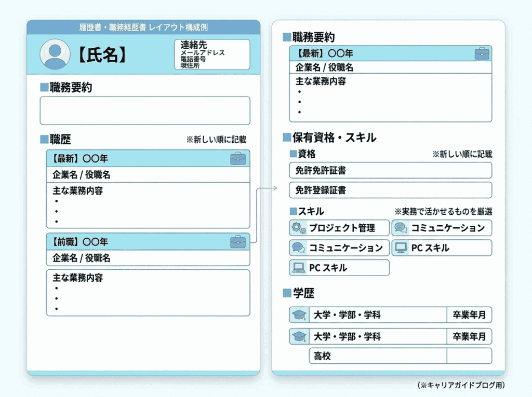Image resolution: width=532 pixels, height=397 pixels.
Task: Select the プロジェクト管理 skill label
Action: 342,228
